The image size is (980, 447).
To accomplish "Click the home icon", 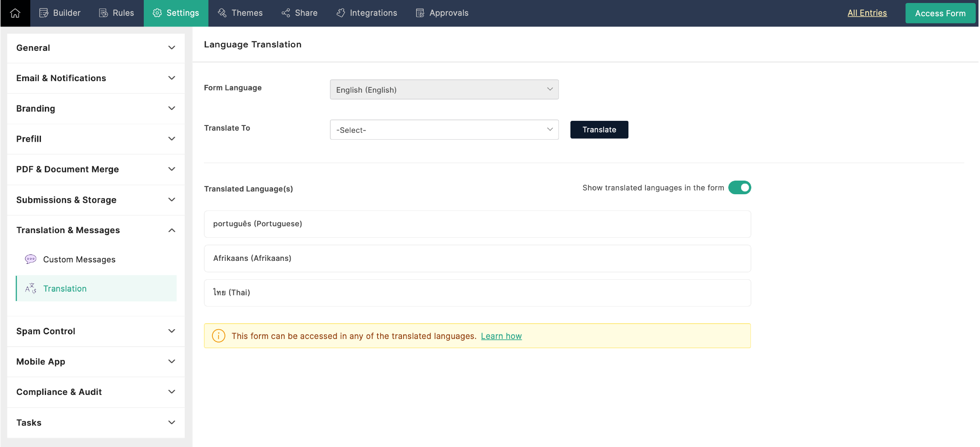I will pyautogui.click(x=15, y=13).
